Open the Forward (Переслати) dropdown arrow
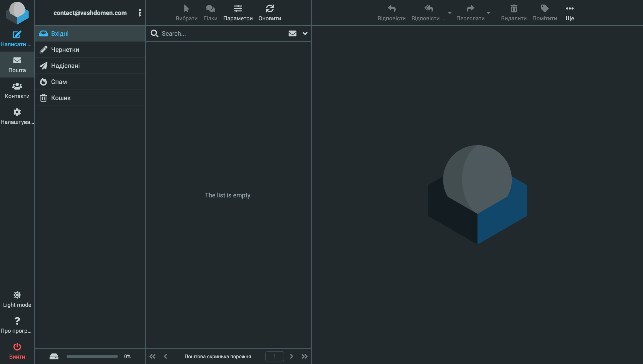 tap(488, 13)
